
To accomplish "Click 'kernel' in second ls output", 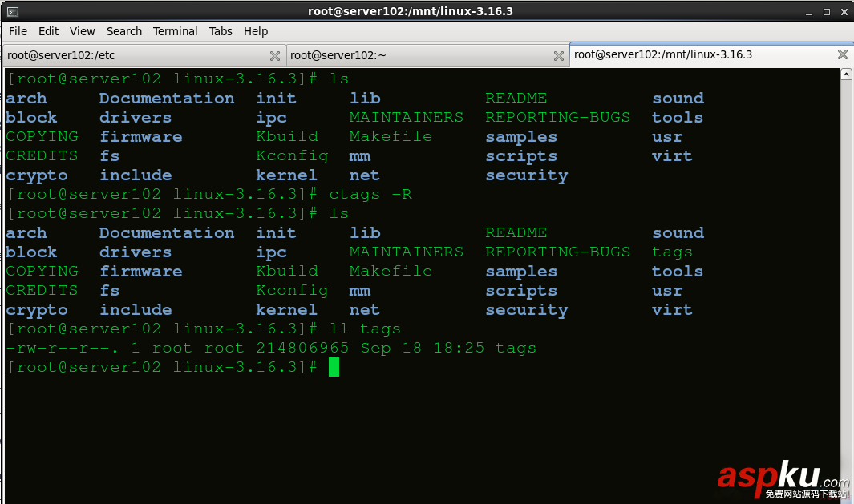I will [x=286, y=310].
